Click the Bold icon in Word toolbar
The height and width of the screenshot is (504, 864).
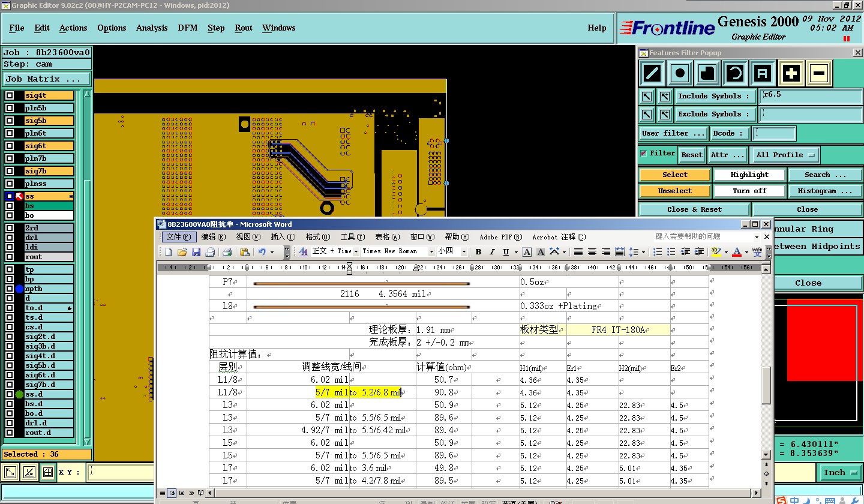478,252
